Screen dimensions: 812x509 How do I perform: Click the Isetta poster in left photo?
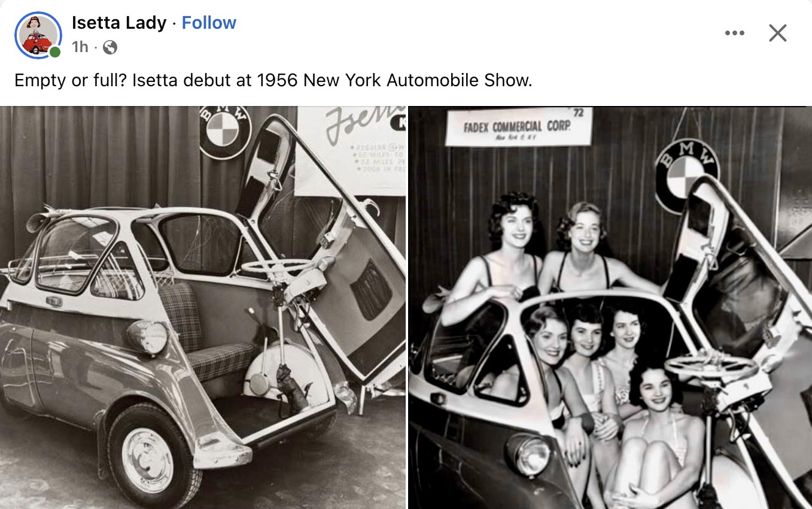(x=351, y=150)
